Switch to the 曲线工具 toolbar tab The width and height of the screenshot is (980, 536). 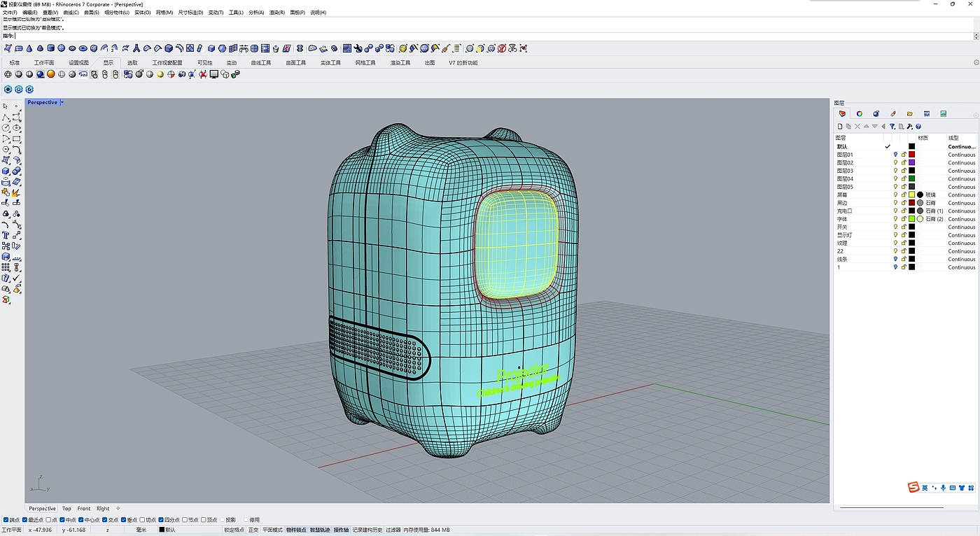click(260, 63)
